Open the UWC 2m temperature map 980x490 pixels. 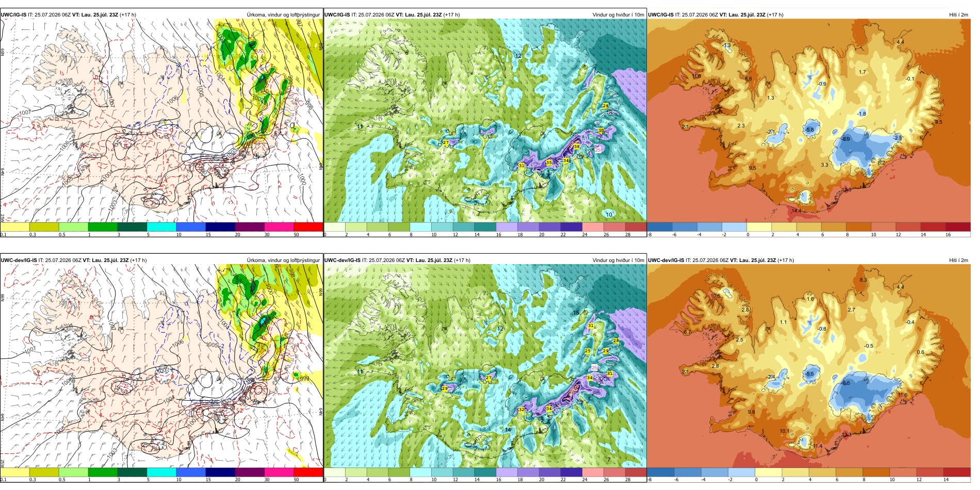click(x=809, y=121)
